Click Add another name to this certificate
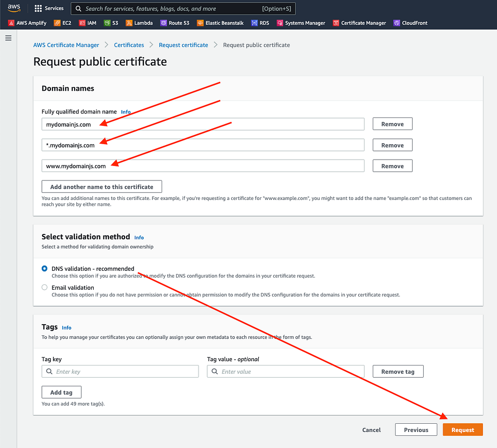Image resolution: width=497 pixels, height=448 pixels. tap(101, 186)
